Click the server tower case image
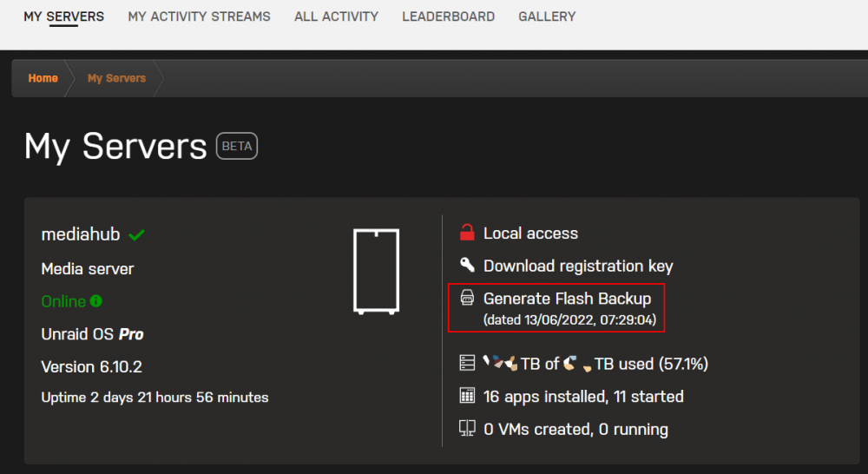868x474 pixels. coord(377,272)
